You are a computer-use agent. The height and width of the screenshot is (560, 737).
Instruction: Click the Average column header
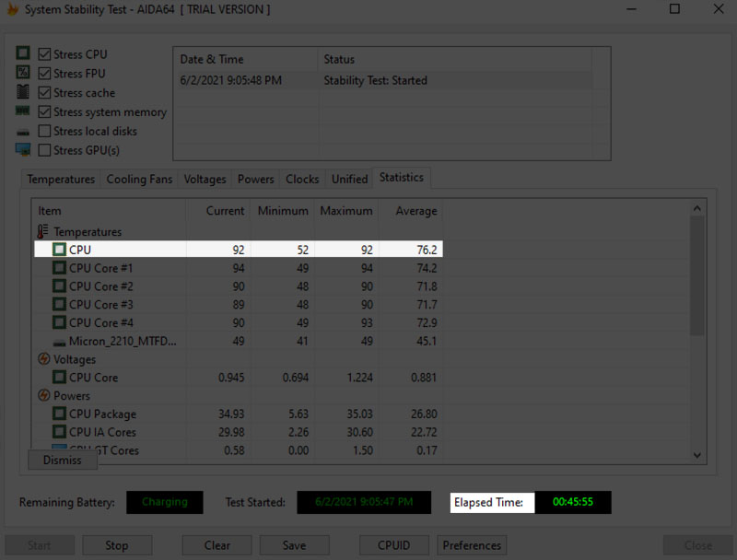point(411,211)
